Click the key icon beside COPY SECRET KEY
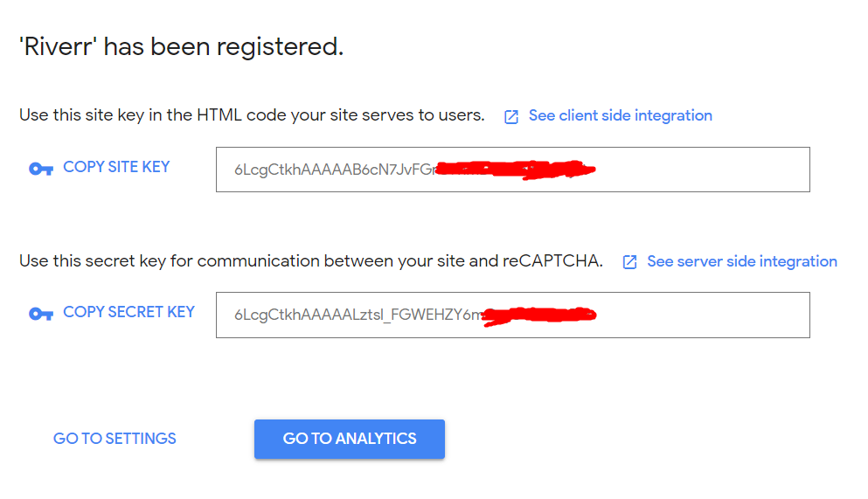 [x=41, y=315]
